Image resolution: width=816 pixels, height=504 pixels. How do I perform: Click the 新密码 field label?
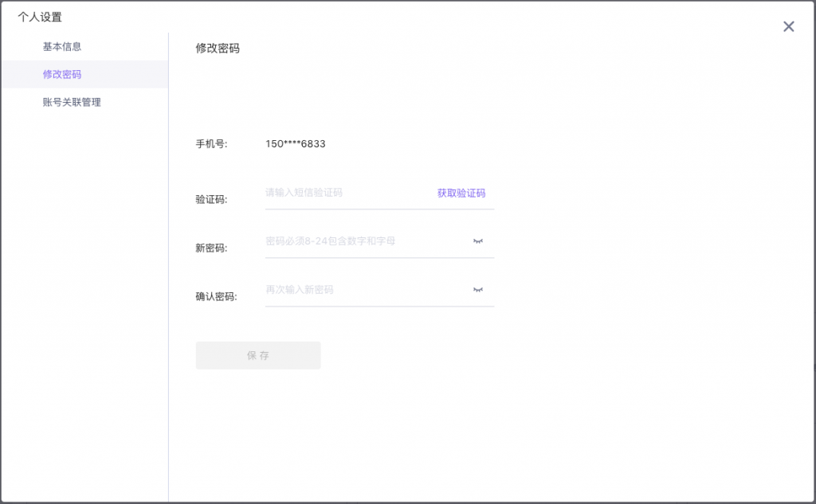pos(211,248)
